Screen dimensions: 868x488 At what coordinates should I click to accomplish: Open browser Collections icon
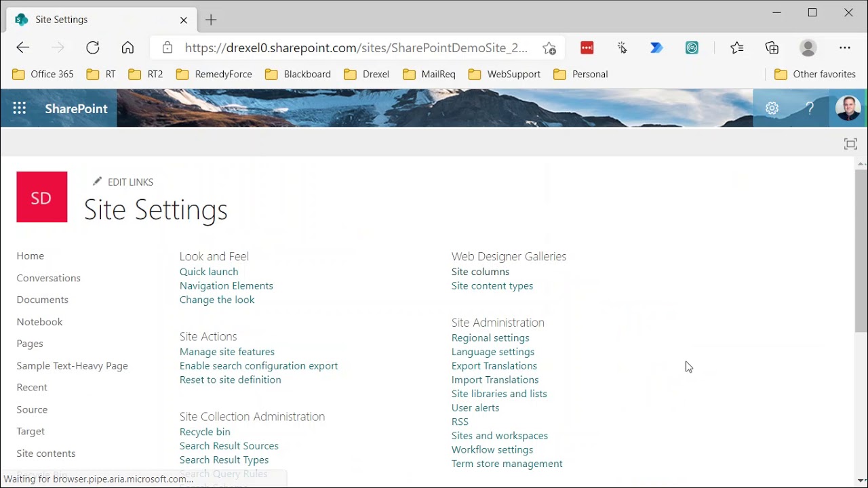(x=772, y=47)
